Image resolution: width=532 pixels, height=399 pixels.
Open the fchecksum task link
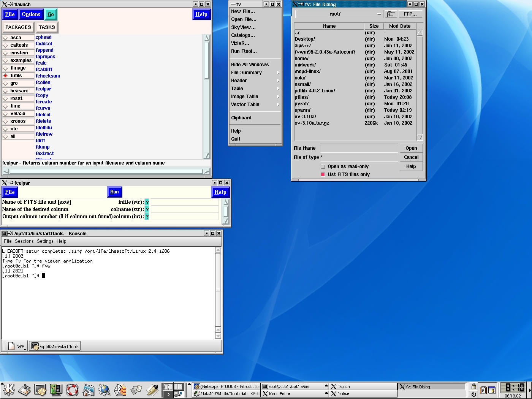point(48,76)
